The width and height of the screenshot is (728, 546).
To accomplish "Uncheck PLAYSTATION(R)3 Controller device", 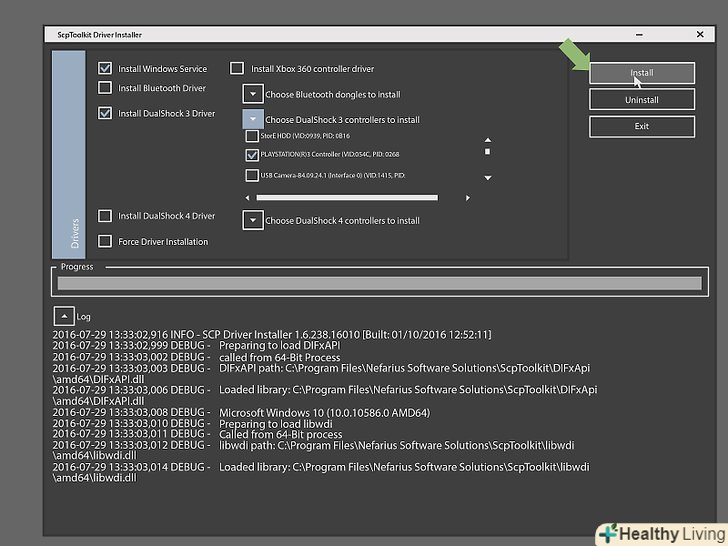I will point(252,155).
